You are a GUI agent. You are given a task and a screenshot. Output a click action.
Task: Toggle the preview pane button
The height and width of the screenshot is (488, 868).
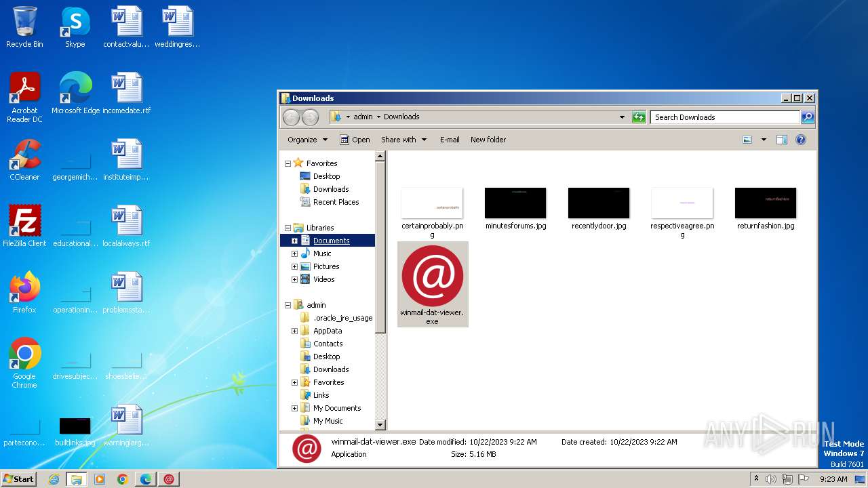pyautogui.click(x=782, y=140)
